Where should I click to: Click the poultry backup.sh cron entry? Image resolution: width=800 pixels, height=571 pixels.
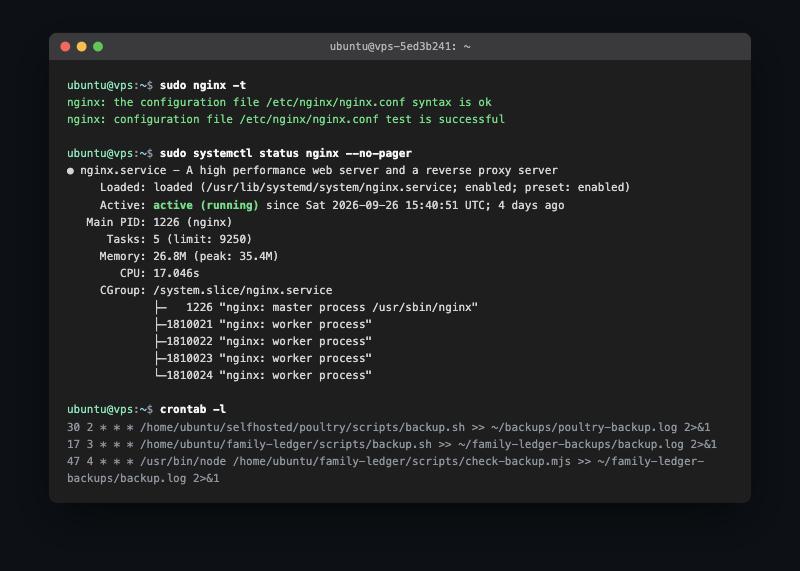pyautogui.click(x=388, y=427)
